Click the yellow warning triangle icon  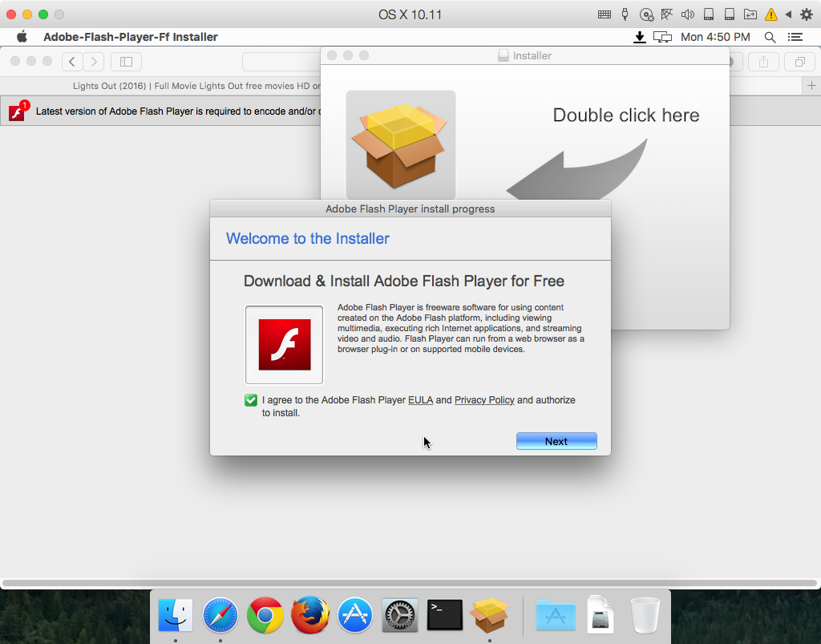(770, 14)
